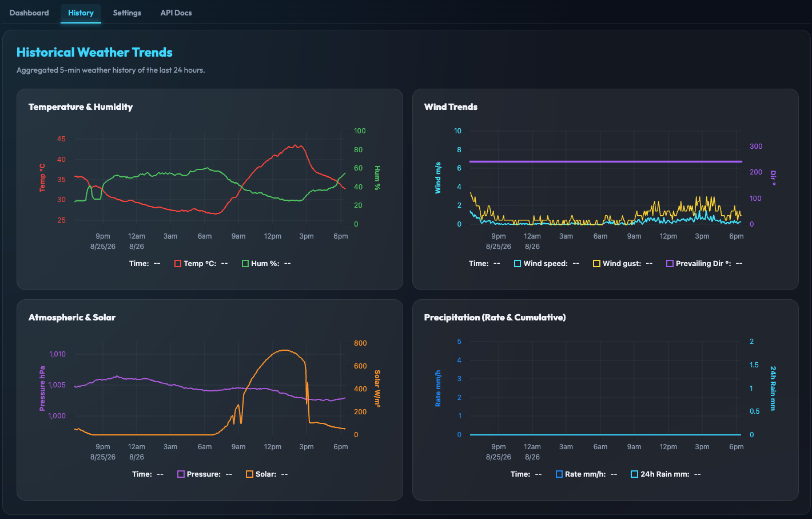Open the Dashboard tab
Screen dimensions: 812x519
pos(29,13)
